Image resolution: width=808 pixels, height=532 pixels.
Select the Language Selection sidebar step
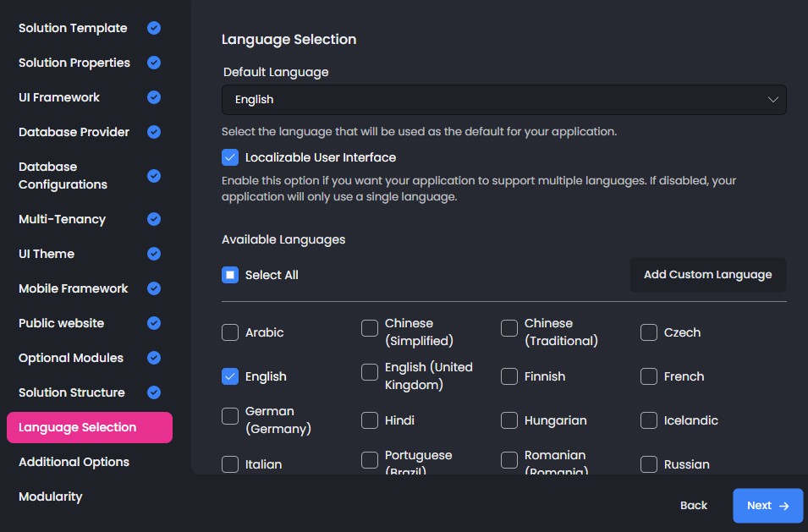click(89, 427)
